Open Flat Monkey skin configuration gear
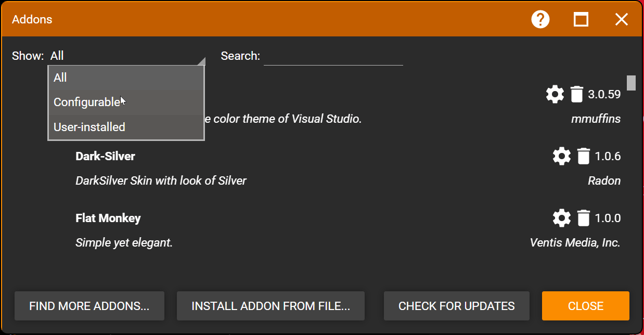Screen dimensions: 644x335 [561, 218]
